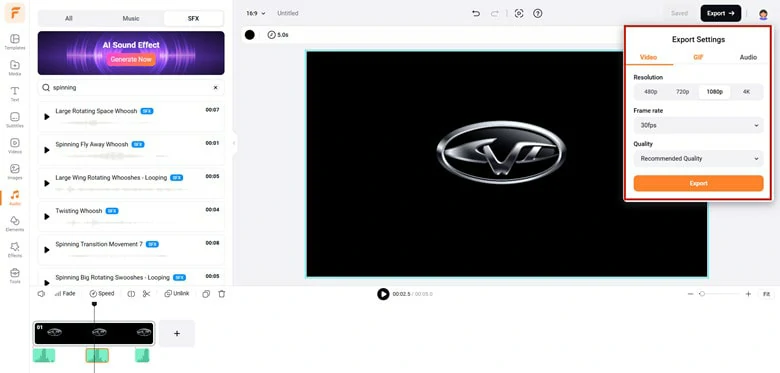Image resolution: width=780 pixels, height=373 pixels.
Task: Open the Tools sidebar panel
Action: point(15,276)
